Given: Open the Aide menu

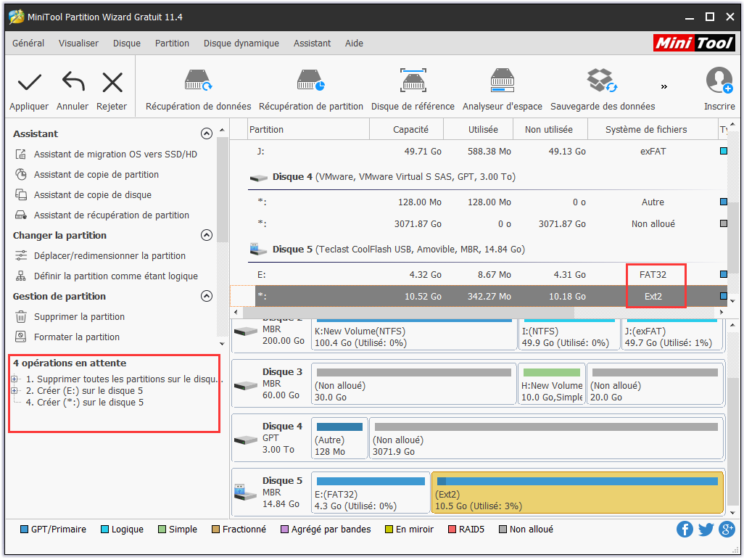Looking at the screenshot, I should [x=354, y=44].
